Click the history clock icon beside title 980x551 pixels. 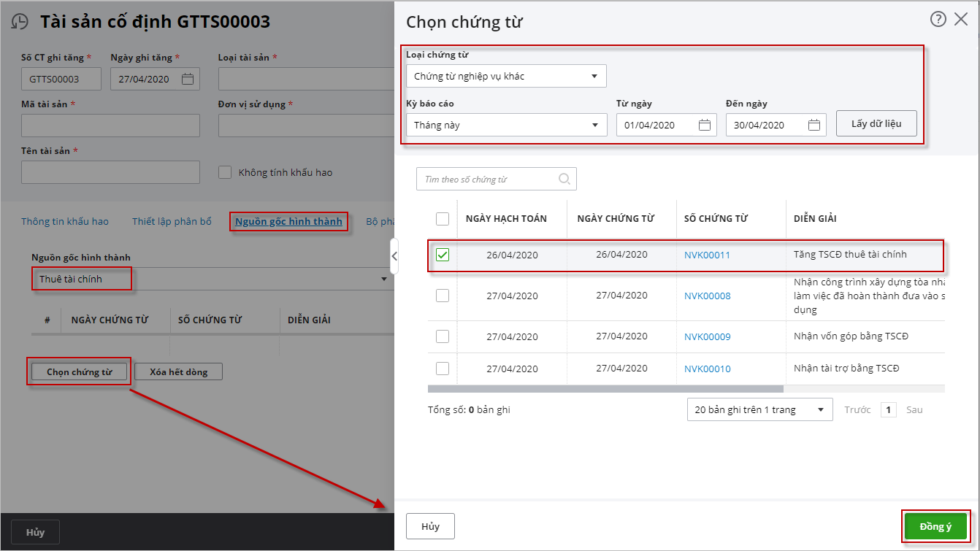pyautogui.click(x=20, y=22)
